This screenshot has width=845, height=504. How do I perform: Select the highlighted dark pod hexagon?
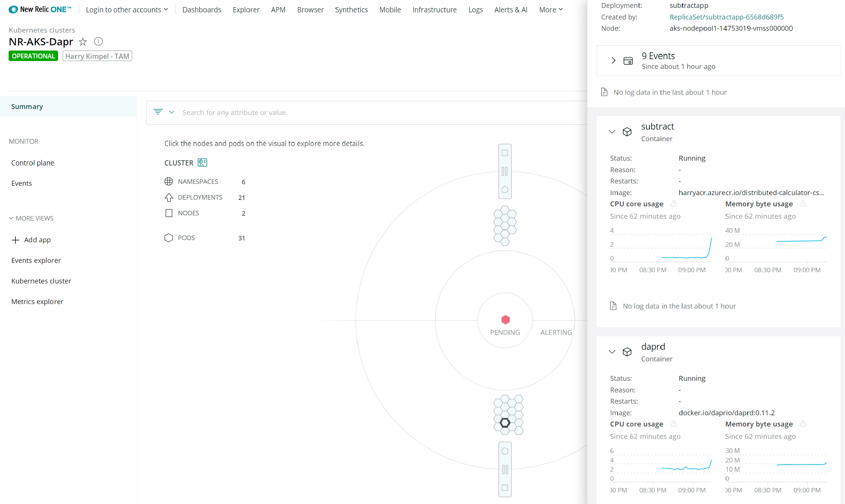point(505,423)
